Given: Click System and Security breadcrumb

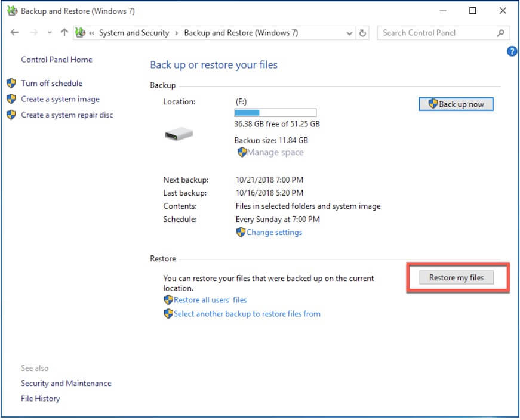Looking at the screenshot, I should 134,33.
